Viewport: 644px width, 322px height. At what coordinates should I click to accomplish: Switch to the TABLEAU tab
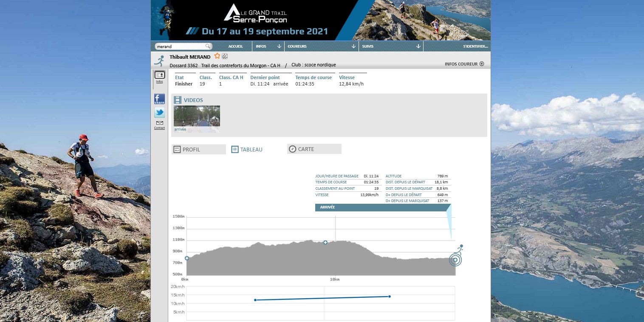click(247, 149)
